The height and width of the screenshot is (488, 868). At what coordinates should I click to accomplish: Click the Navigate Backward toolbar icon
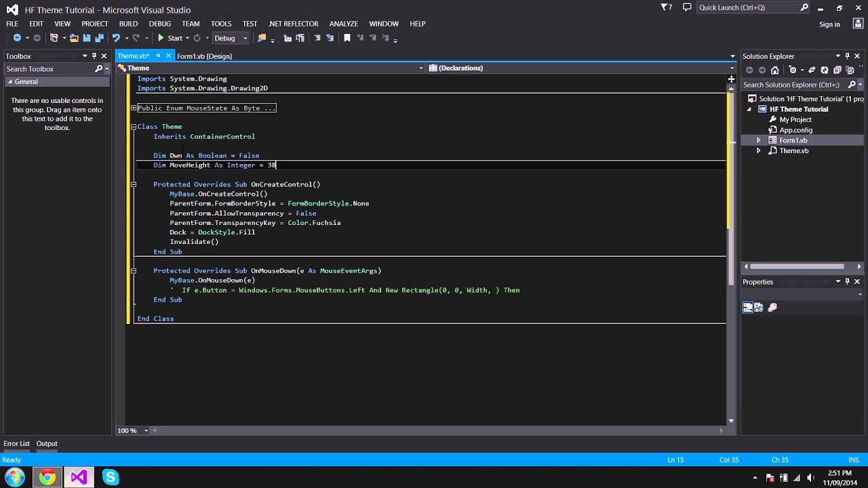(17, 38)
